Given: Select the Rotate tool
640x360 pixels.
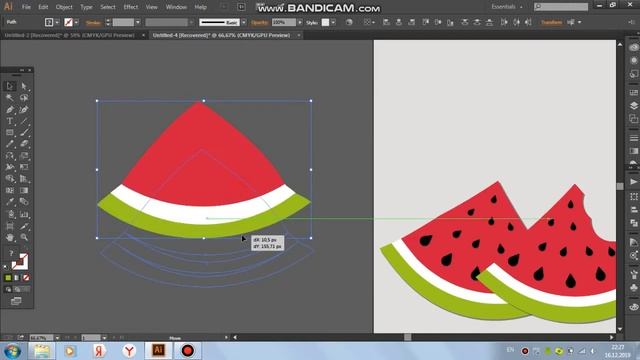Looking at the screenshot, I should [10, 156].
